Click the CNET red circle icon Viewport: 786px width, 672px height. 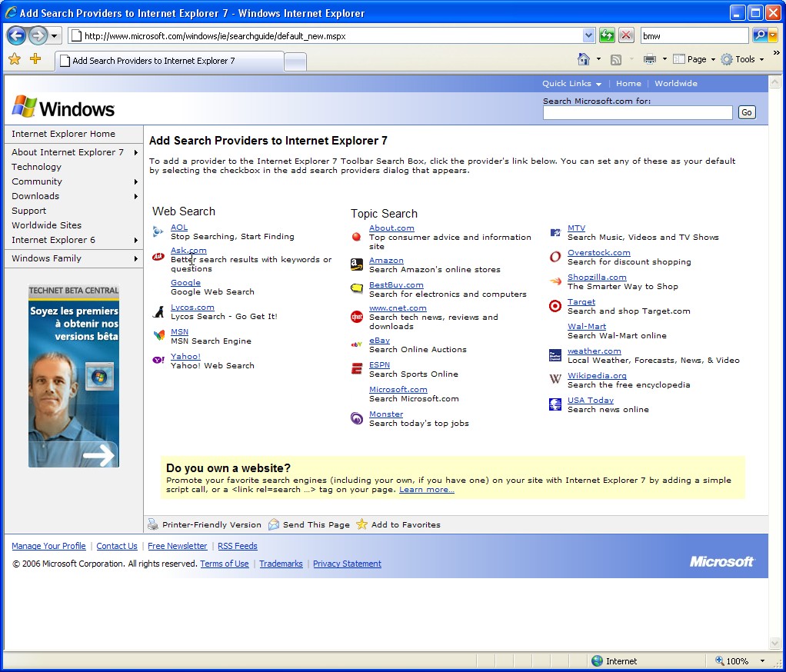tap(356, 317)
